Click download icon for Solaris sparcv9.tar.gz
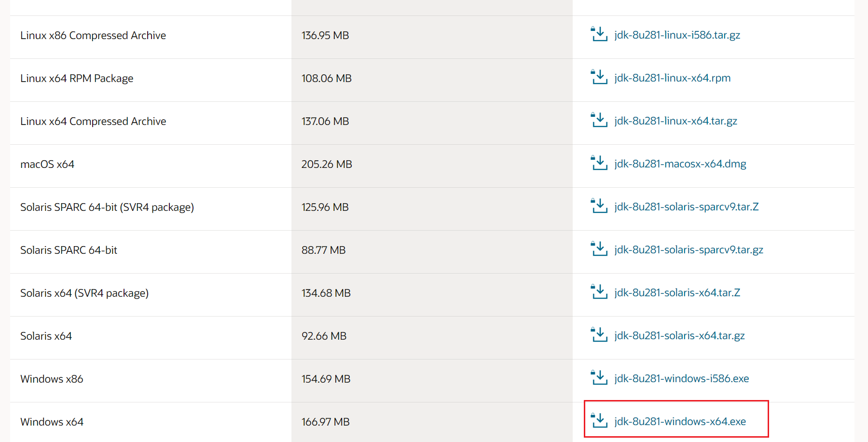This screenshot has width=868, height=442. [599, 249]
